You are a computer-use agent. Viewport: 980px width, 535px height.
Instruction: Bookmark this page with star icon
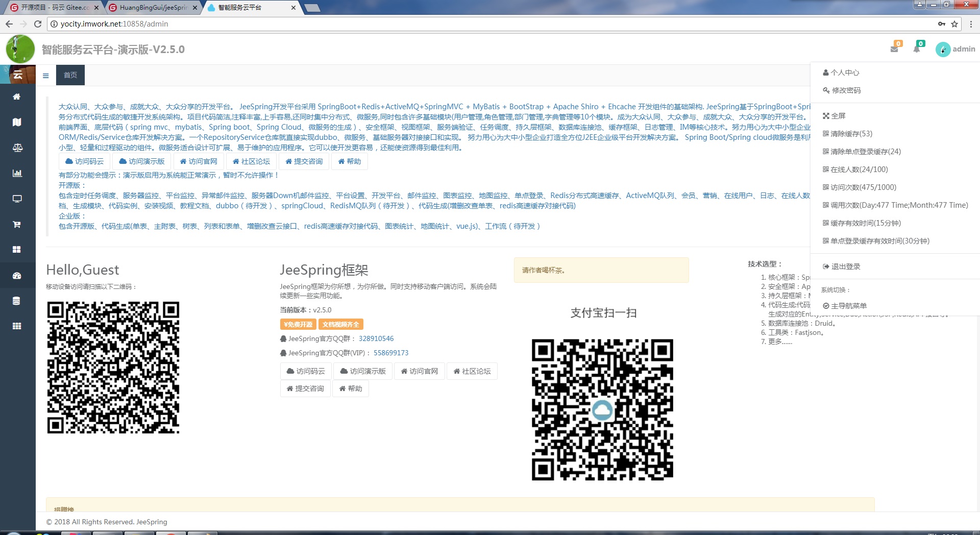click(x=954, y=24)
